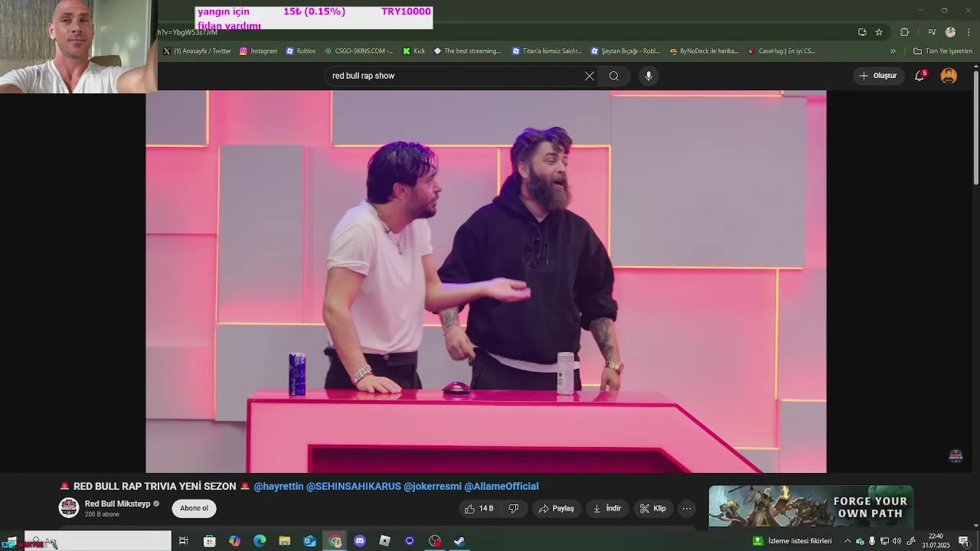
Task: Bookmark this page with star icon
Action: point(879,32)
